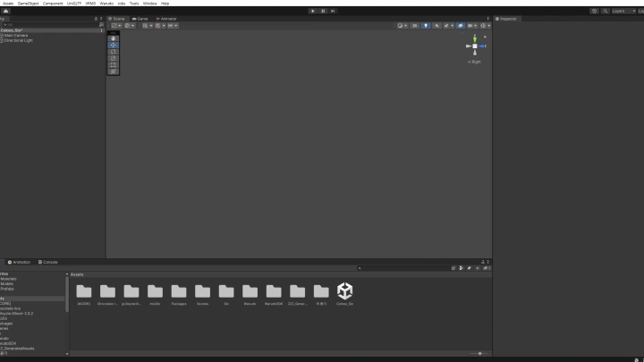Click the global search magnifier icon
The width and height of the screenshot is (644, 362).
(606, 11)
